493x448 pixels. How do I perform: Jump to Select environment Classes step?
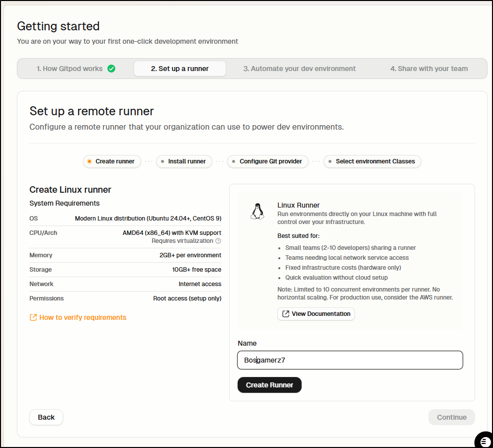pyautogui.click(x=372, y=161)
